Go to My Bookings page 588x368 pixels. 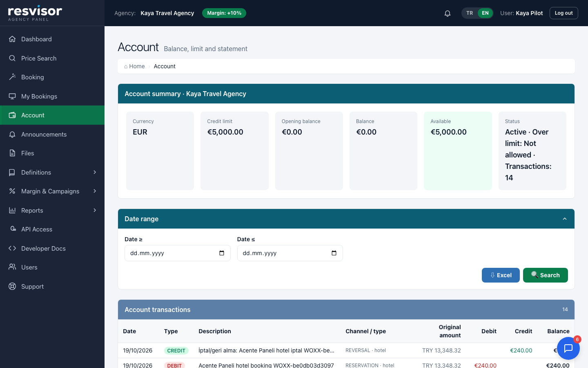tap(52, 96)
